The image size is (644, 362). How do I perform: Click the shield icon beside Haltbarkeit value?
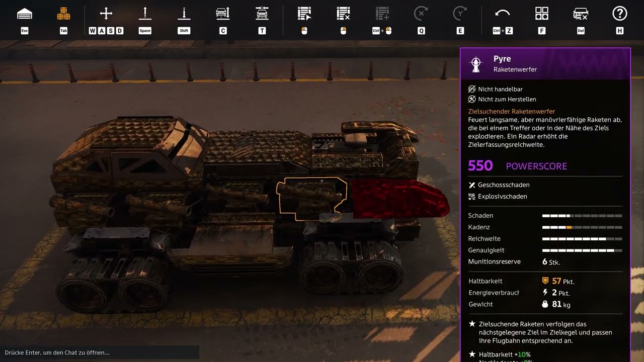(545, 281)
